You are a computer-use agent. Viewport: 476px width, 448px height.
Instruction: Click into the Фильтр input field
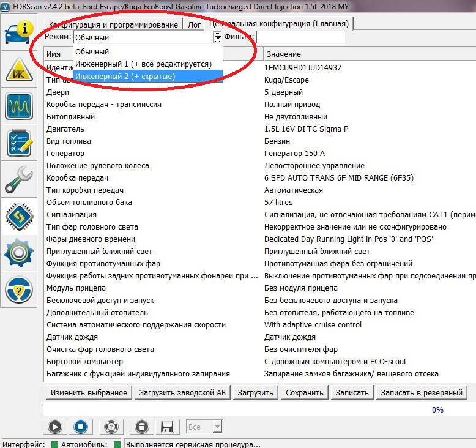pos(301,37)
